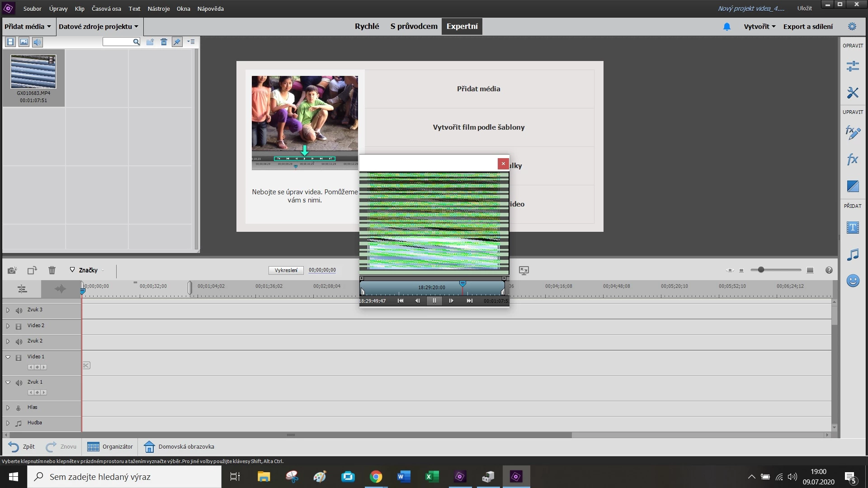The image size is (868, 488).
Task: Adjust the timeline zoom slider handle
Action: [x=761, y=270]
